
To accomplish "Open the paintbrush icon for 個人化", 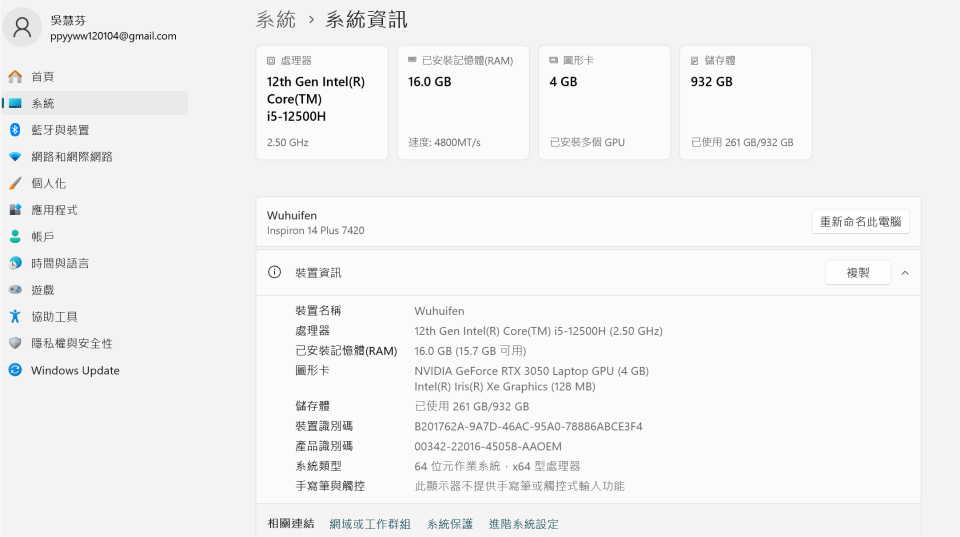I will pos(15,183).
